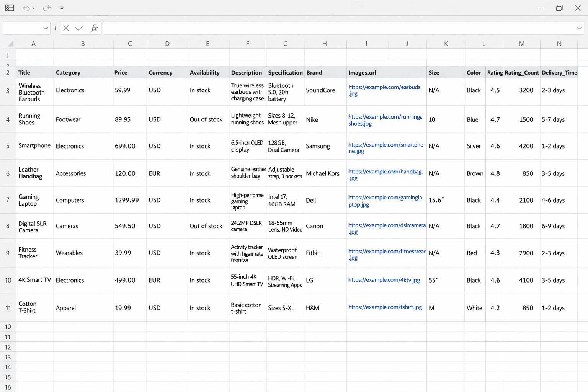Select the 'Apparel' category cell
This screenshot has height=392, width=588.
point(83,308)
